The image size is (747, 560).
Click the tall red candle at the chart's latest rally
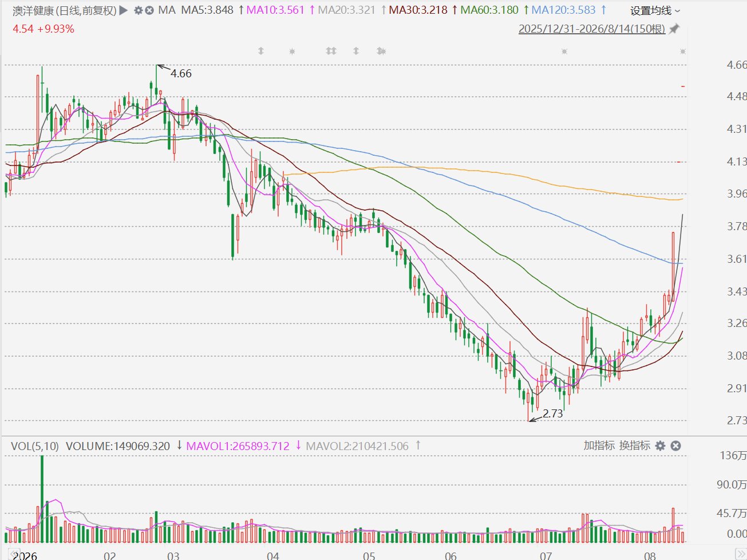[673, 266]
